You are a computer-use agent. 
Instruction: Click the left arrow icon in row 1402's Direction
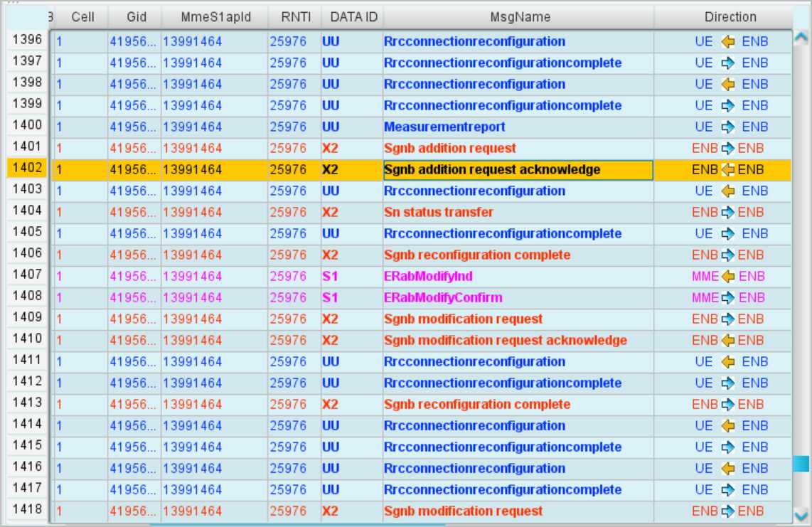click(x=727, y=170)
